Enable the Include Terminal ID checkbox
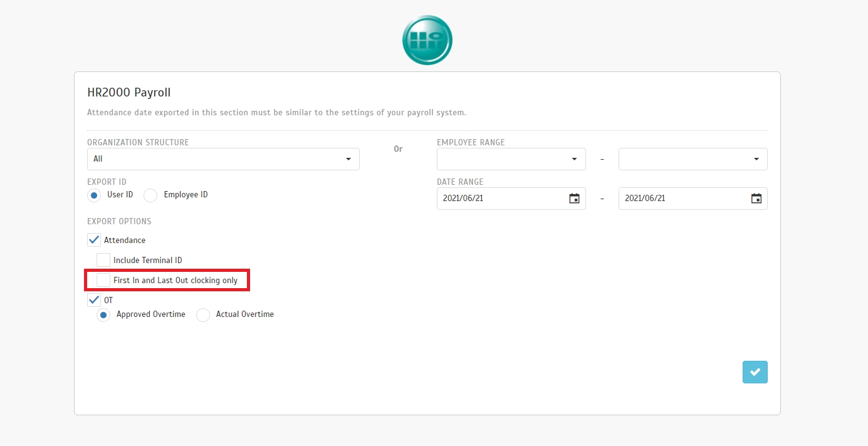The height and width of the screenshot is (446, 868). point(103,260)
